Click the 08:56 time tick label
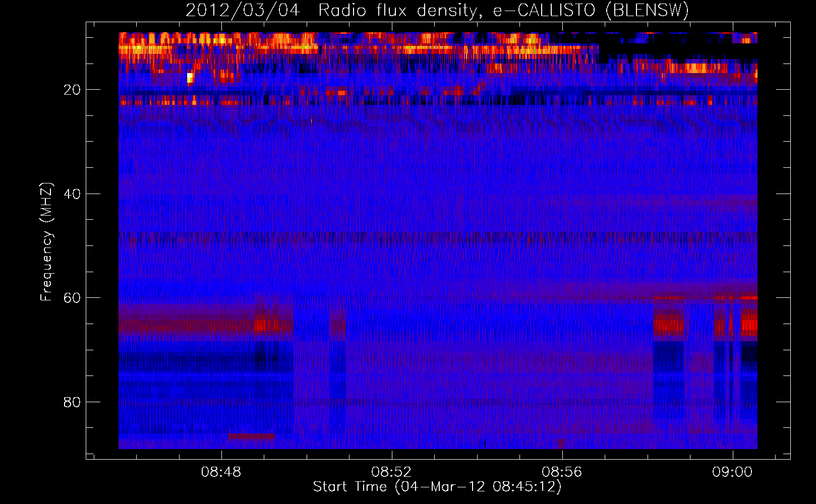 click(562, 472)
